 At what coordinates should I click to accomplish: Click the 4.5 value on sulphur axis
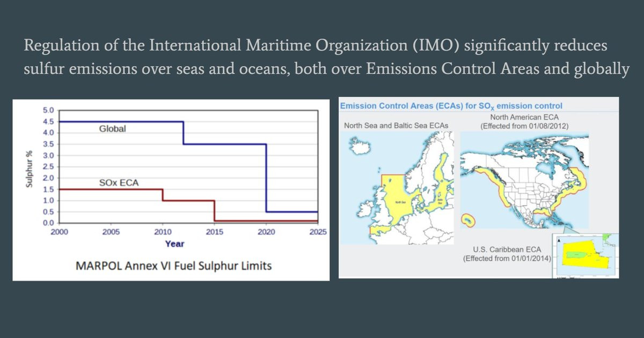pos(48,122)
